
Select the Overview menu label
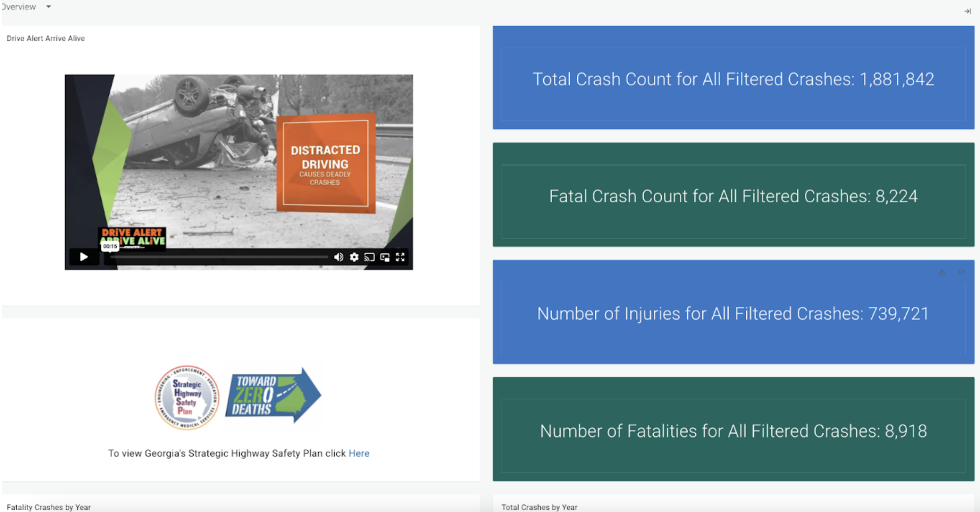18,7
